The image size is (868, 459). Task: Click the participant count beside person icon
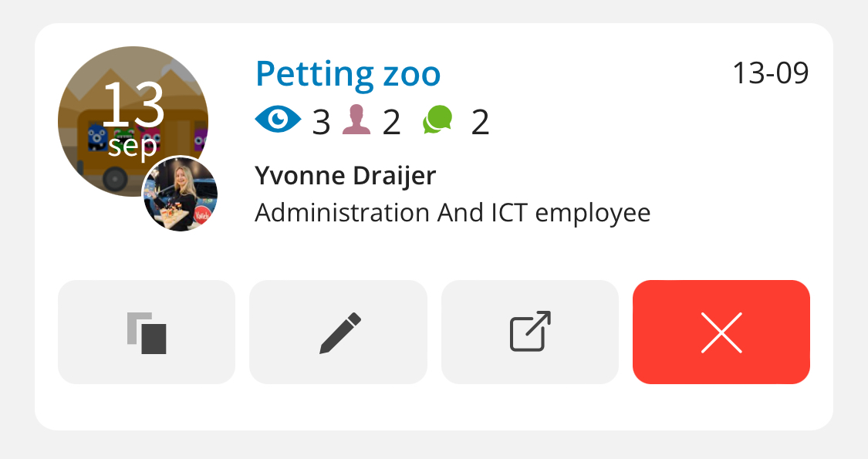(x=391, y=123)
